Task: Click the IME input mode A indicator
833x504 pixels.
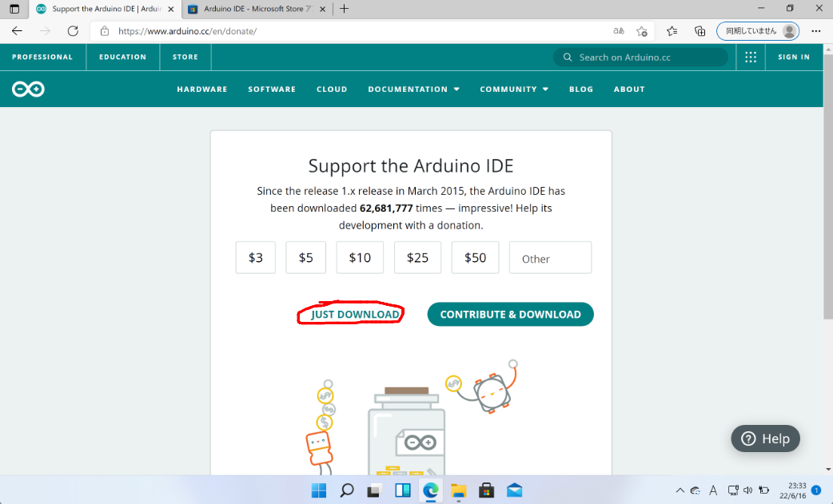Action: [713, 490]
